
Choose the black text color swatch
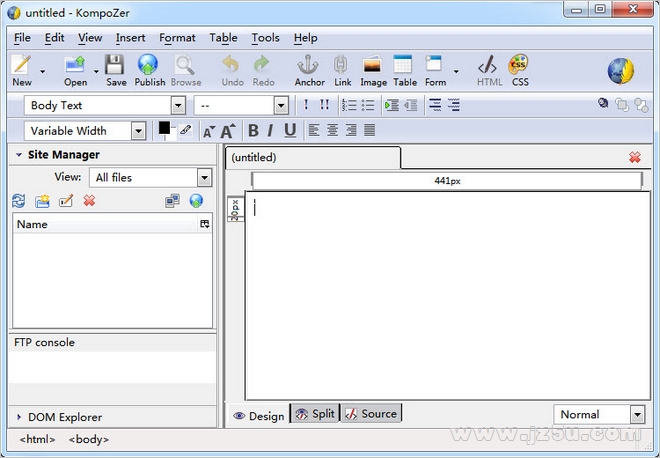[x=164, y=128]
